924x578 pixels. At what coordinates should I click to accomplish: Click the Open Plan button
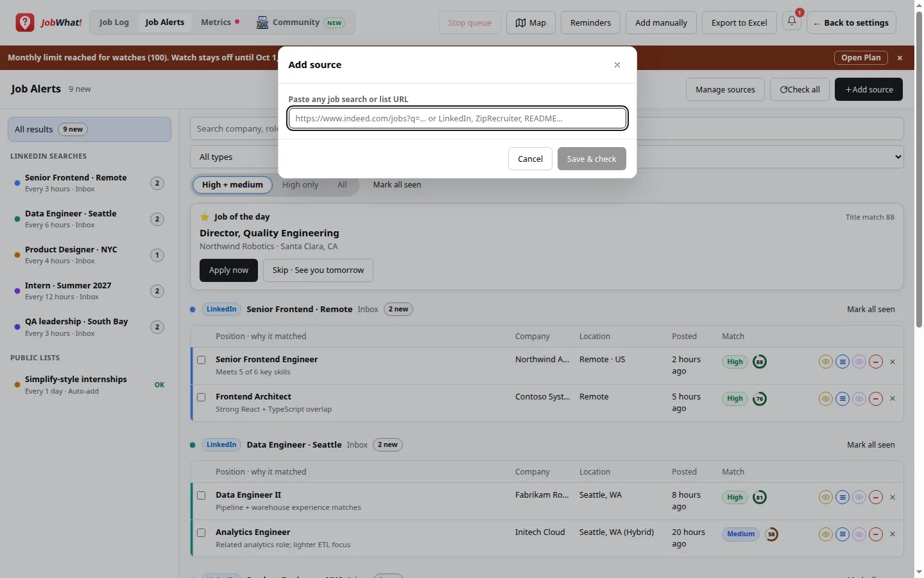pyautogui.click(x=861, y=58)
